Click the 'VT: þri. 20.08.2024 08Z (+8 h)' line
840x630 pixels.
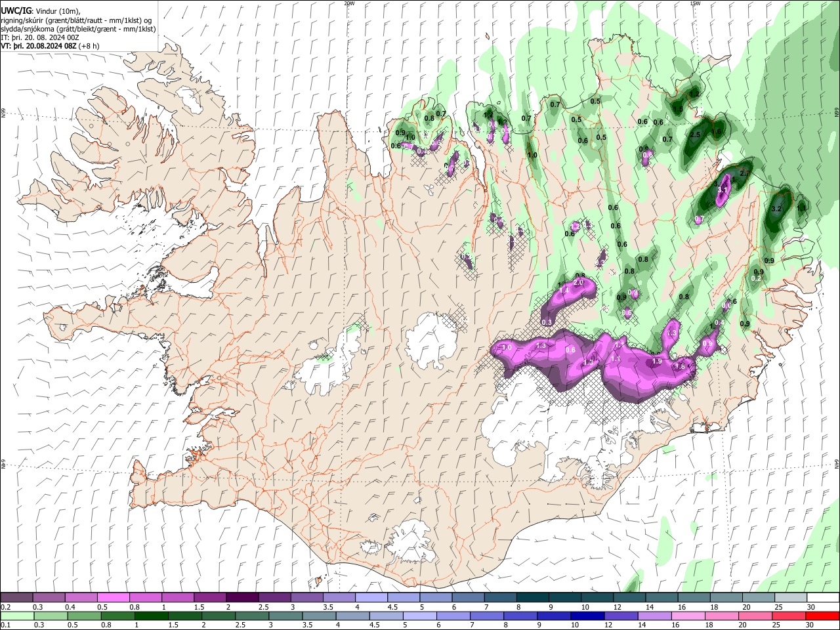click(x=51, y=46)
